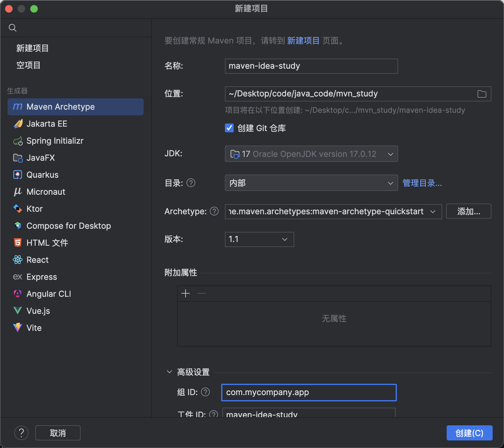Click the 创建(C) button
This screenshot has width=504, height=448.
[x=469, y=433]
